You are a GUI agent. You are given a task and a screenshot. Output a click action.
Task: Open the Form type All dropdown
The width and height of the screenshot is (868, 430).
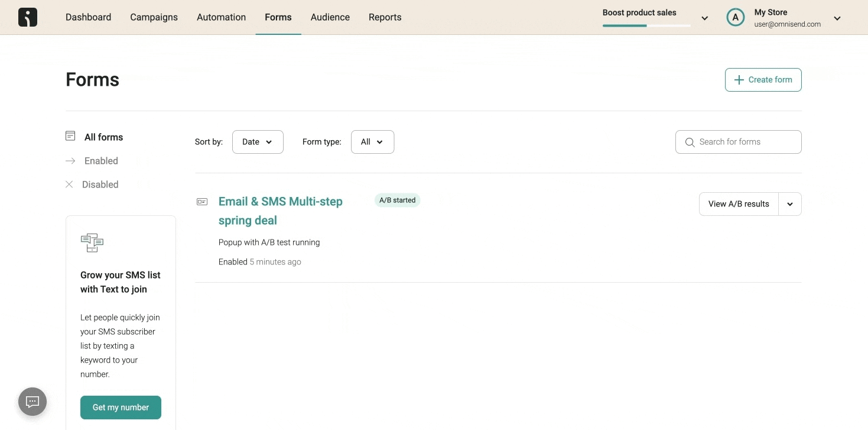(372, 142)
